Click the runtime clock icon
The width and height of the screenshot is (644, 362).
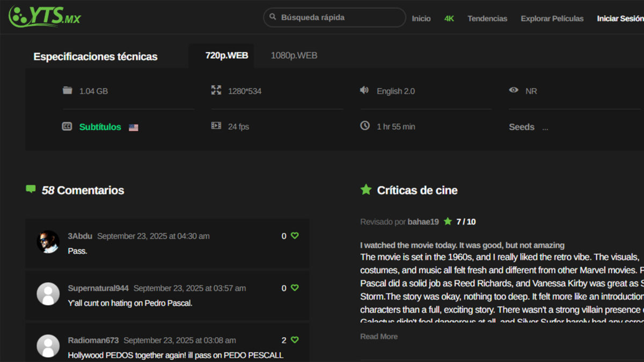[365, 125]
